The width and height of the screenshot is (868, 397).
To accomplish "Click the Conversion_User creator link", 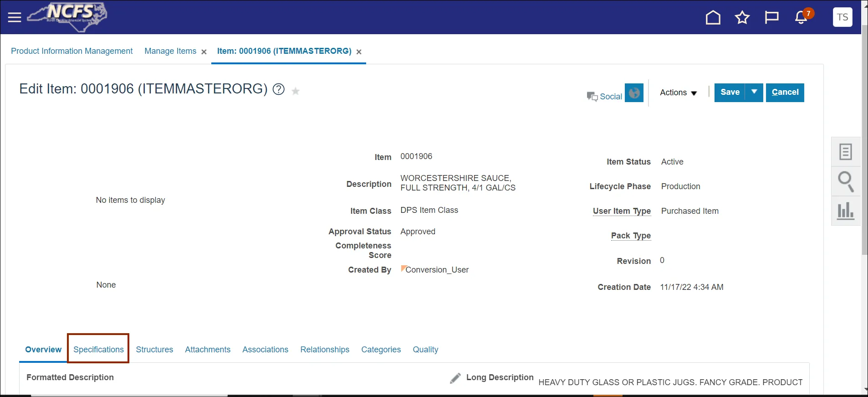I will pyautogui.click(x=437, y=270).
